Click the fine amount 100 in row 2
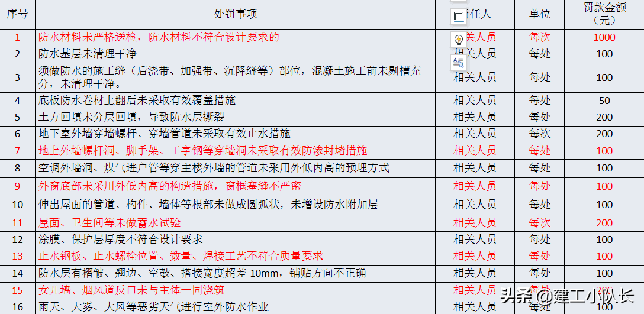Image resolution: width=644 pixels, height=314 pixels. [604, 54]
